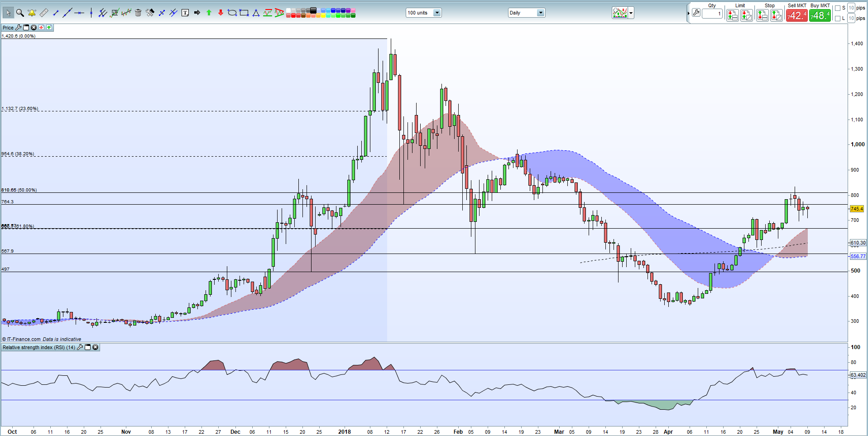Open the add indicators chart icon
This screenshot has width=868, height=436.
[620, 13]
